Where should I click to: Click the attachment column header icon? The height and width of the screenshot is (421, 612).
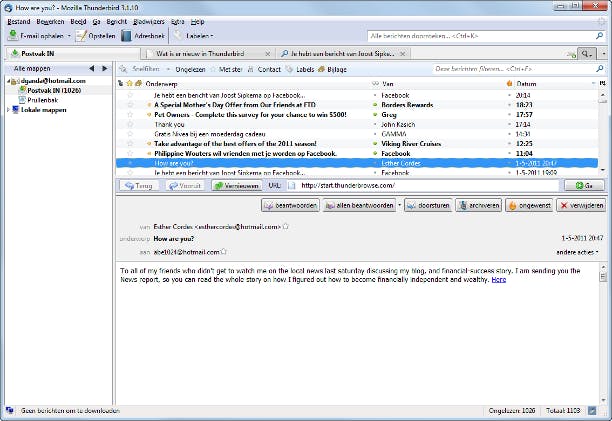[x=138, y=83]
